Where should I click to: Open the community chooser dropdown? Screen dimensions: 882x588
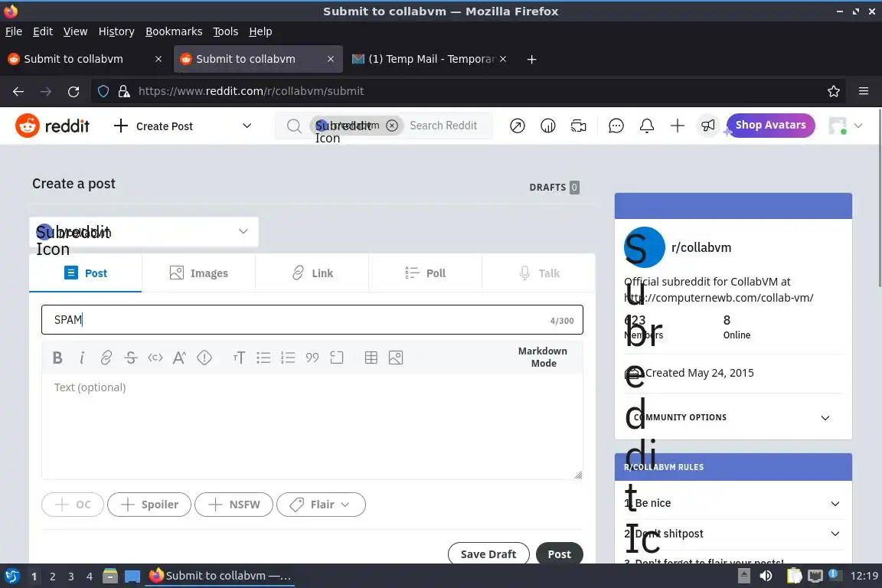[144, 231]
